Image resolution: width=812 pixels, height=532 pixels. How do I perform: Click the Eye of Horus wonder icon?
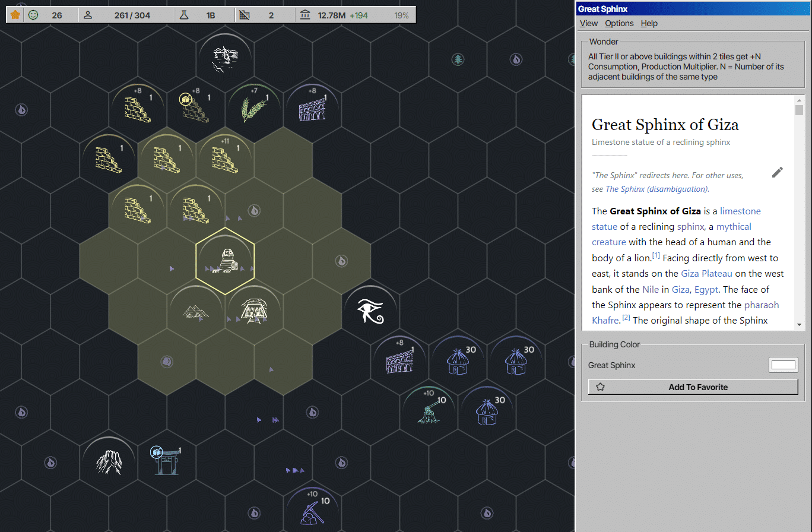[x=370, y=311]
